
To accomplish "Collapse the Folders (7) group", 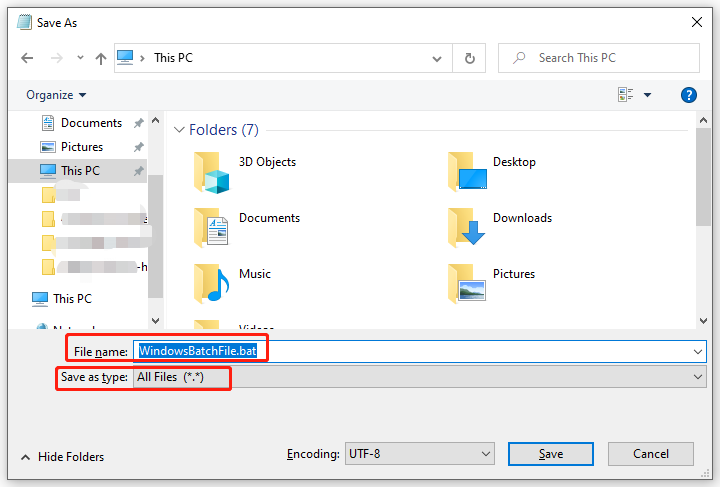I will click(180, 130).
